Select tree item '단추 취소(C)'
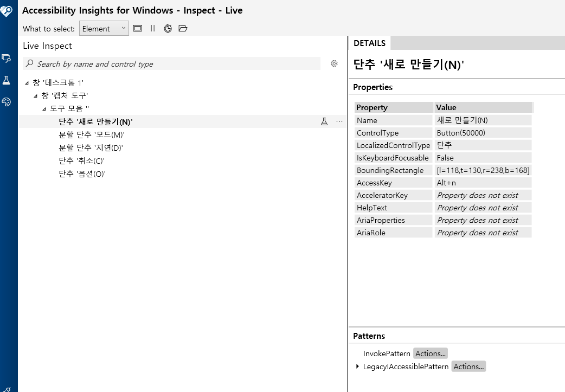Image resolution: width=565 pixels, height=392 pixels. [x=81, y=160]
